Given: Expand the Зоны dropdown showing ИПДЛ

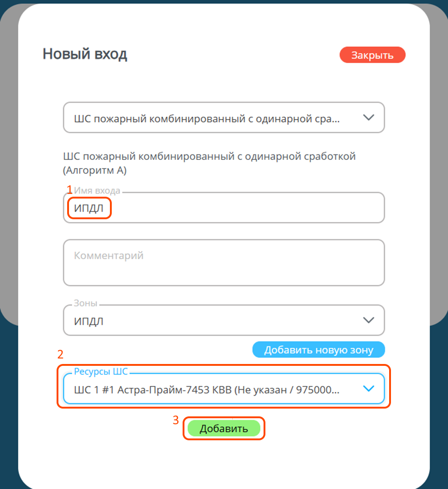Looking at the screenshot, I should point(224,321).
